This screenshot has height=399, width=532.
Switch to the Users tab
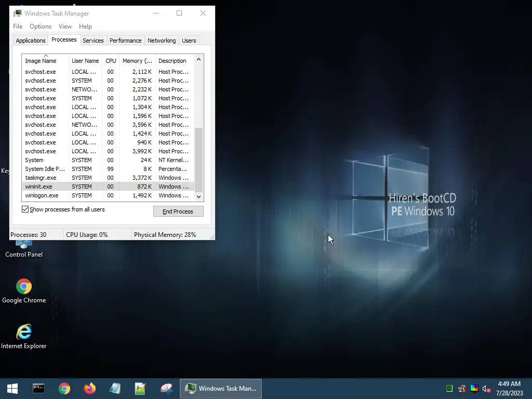(x=189, y=41)
